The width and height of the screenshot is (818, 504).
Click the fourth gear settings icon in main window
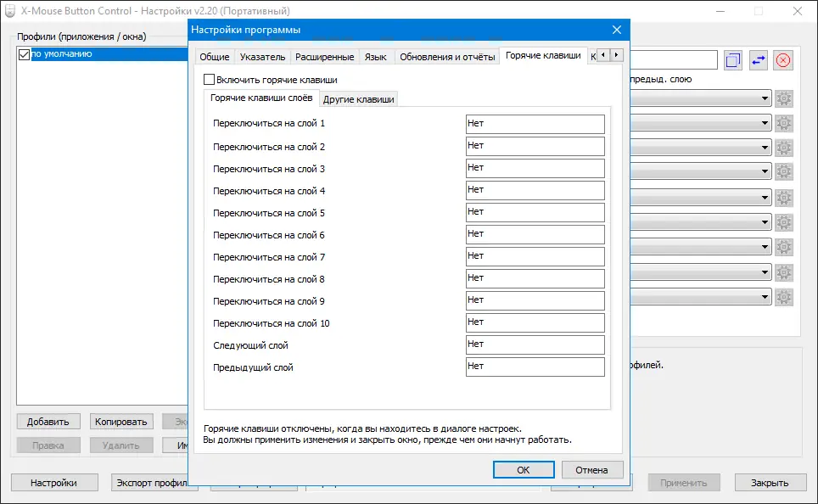coord(783,171)
